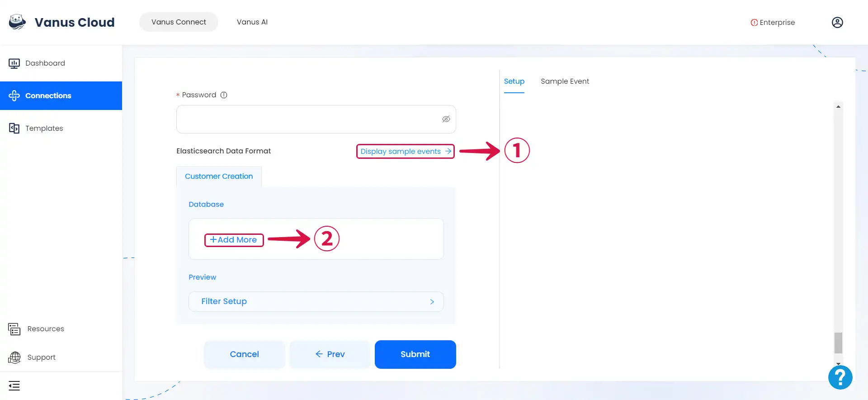Click the Add More button
This screenshot has height=400, width=868.
pyautogui.click(x=234, y=240)
